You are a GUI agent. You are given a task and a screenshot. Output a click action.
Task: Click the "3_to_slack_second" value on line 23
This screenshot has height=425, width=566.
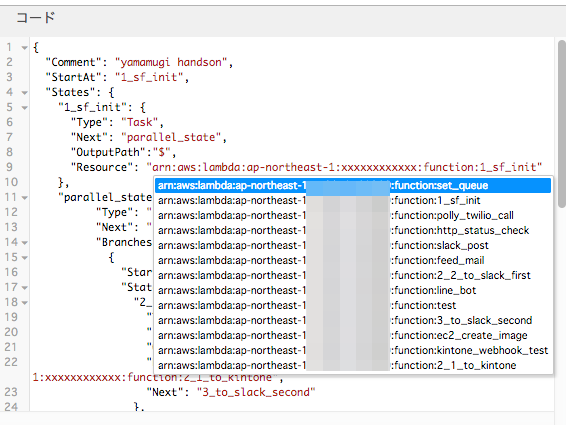click(x=256, y=393)
